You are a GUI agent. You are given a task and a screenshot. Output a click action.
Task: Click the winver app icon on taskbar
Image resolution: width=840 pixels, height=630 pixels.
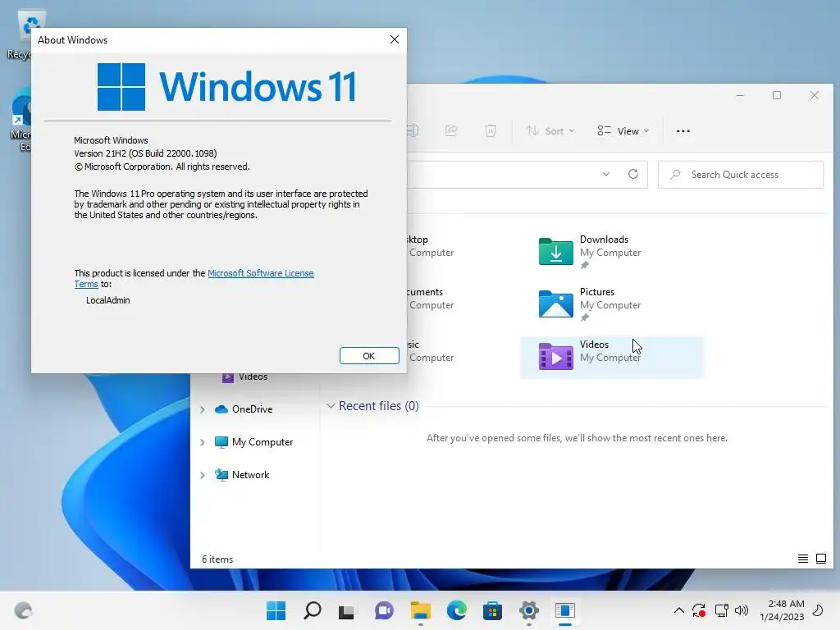(565, 610)
